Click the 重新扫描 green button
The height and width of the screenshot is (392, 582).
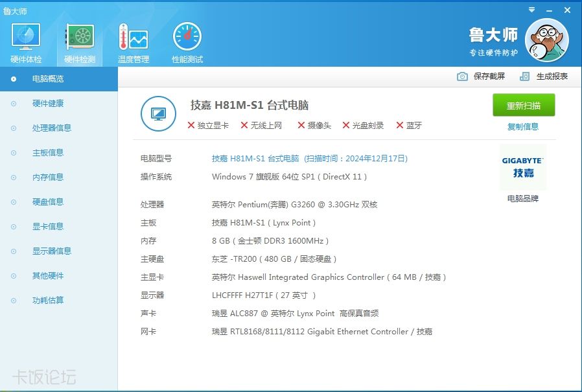tap(524, 106)
